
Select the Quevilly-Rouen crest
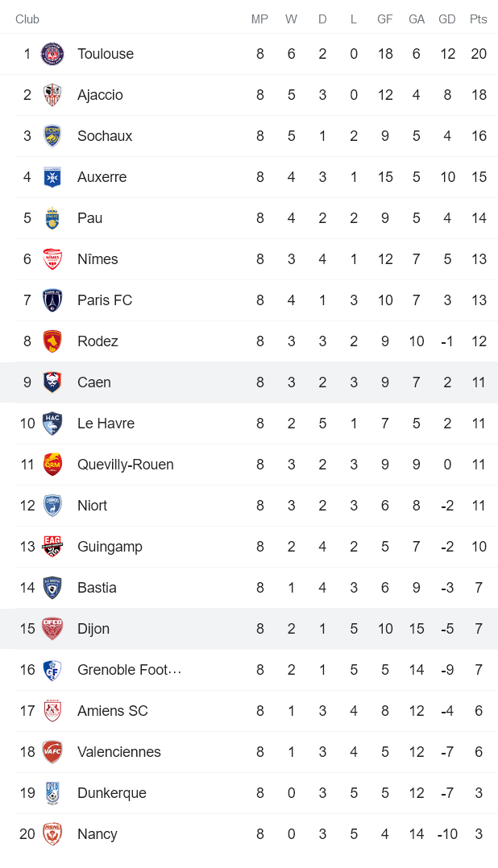(x=52, y=464)
